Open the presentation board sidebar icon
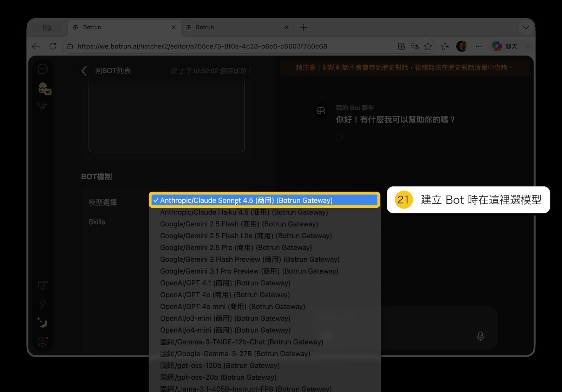This screenshot has width=562, height=392. [43, 285]
